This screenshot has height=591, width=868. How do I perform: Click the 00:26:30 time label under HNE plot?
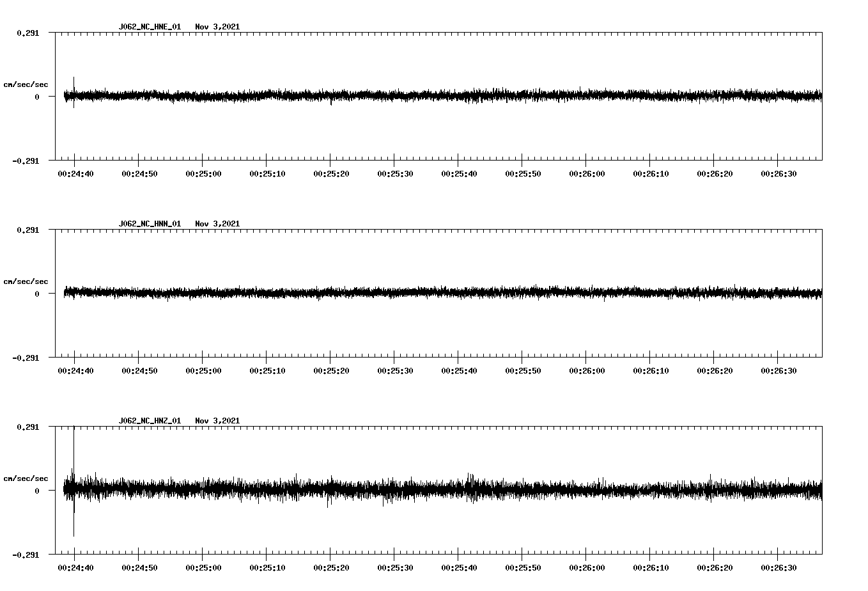pyautogui.click(x=779, y=174)
